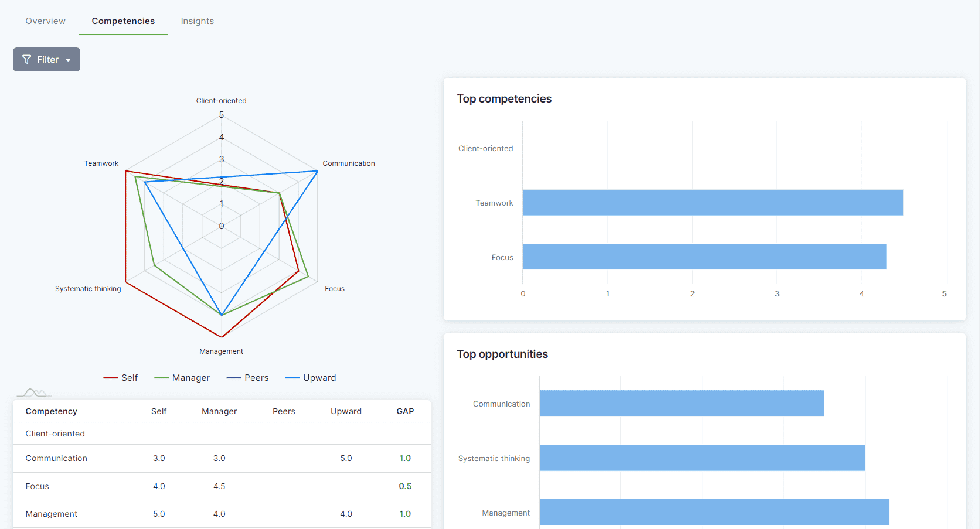
Task: Expand the Client-oriented row in the table
Action: click(x=55, y=434)
